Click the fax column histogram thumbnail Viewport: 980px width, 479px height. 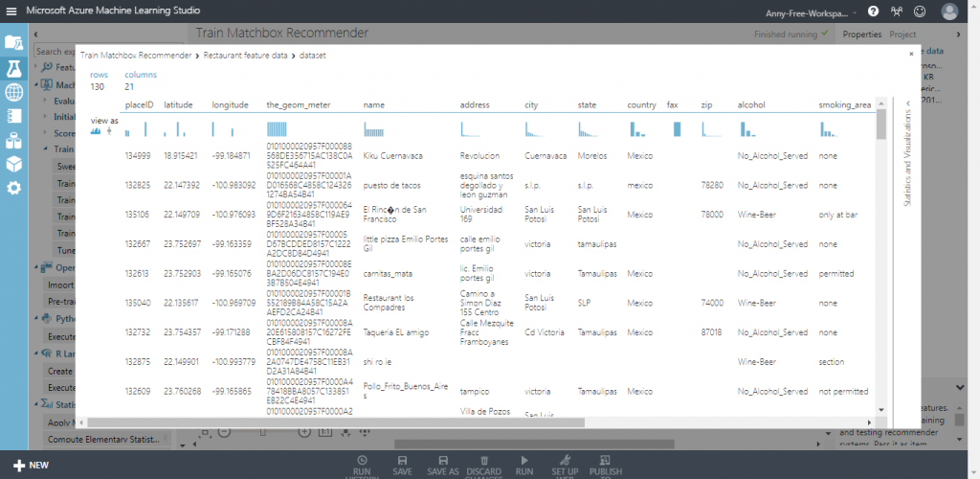[677, 129]
